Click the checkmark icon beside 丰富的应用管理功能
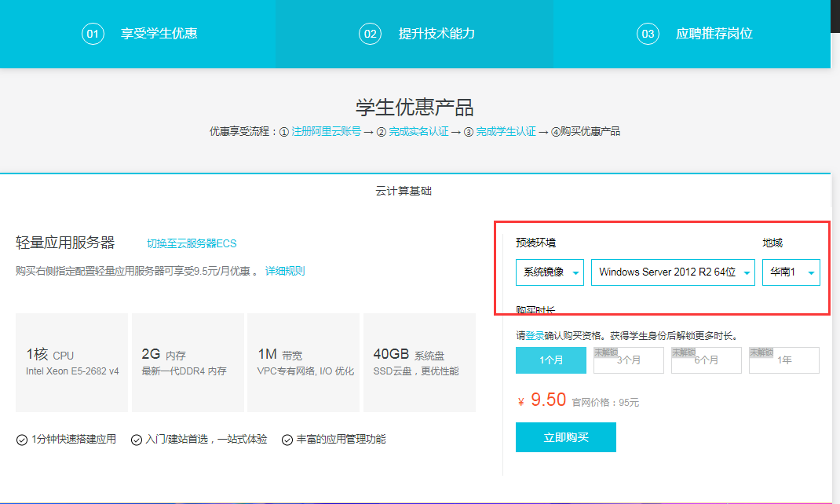840x504 pixels. click(x=287, y=440)
